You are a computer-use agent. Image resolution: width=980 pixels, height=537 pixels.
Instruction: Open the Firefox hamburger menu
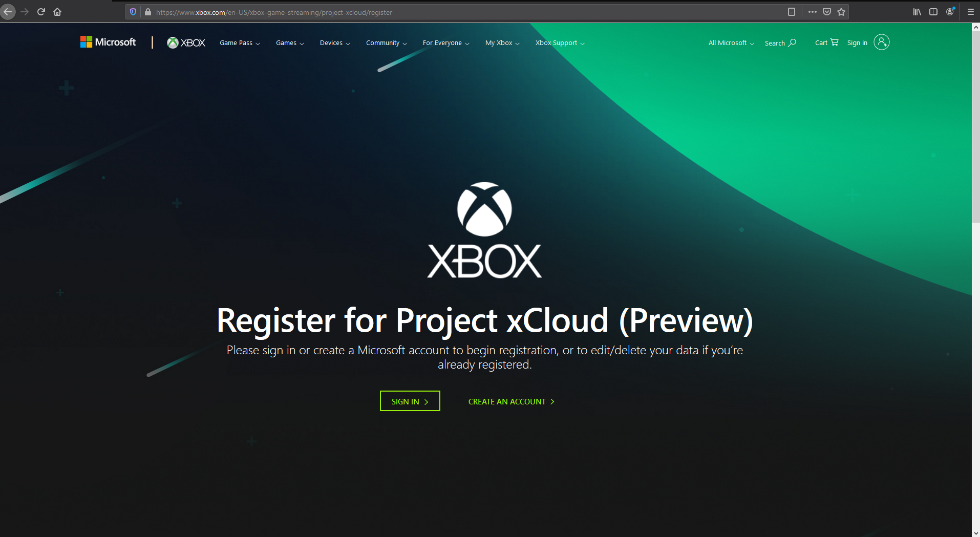click(970, 12)
